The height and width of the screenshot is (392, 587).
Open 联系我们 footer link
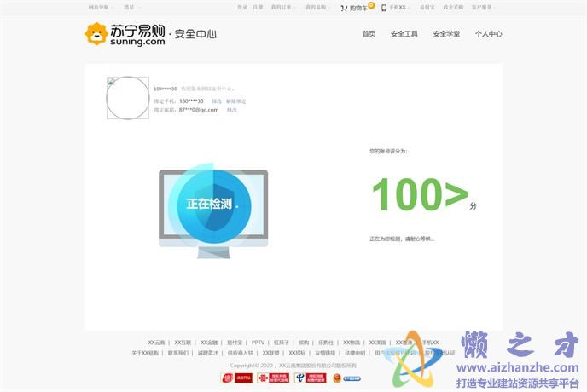pyautogui.click(x=178, y=353)
